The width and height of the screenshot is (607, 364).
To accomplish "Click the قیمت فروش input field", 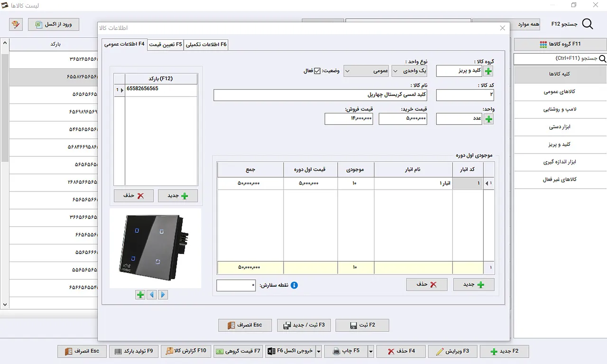I will (x=349, y=119).
